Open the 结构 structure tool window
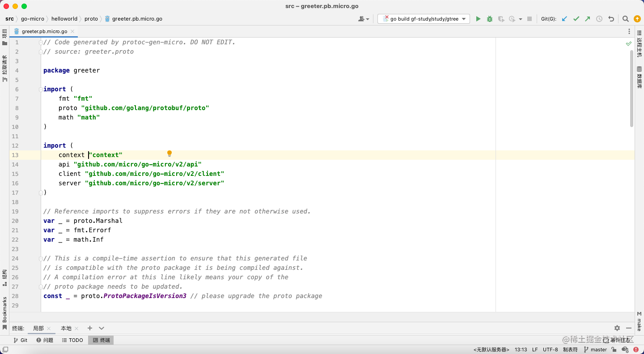 point(4,277)
